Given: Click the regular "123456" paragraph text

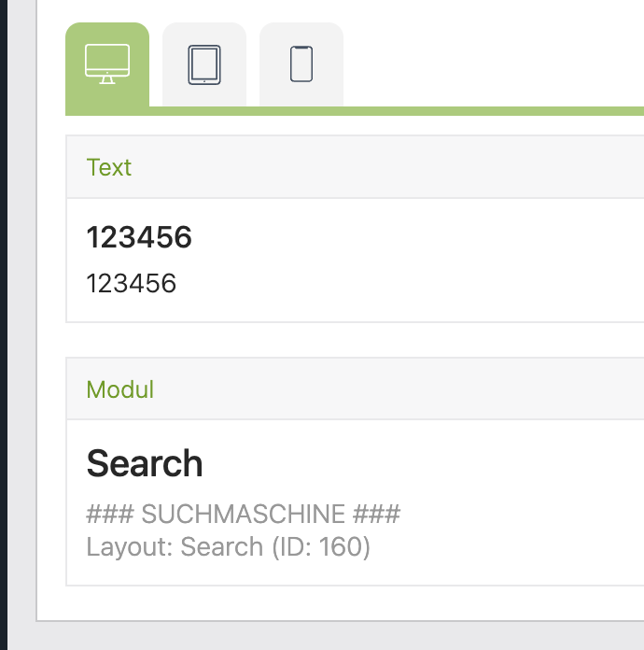Looking at the screenshot, I should click(132, 283).
